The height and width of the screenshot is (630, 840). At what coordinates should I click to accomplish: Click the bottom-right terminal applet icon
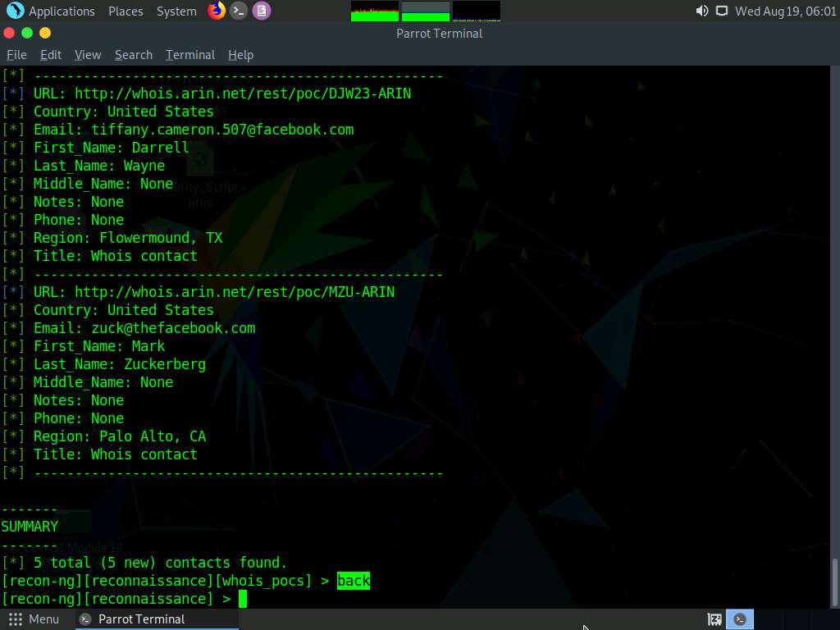tap(740, 620)
